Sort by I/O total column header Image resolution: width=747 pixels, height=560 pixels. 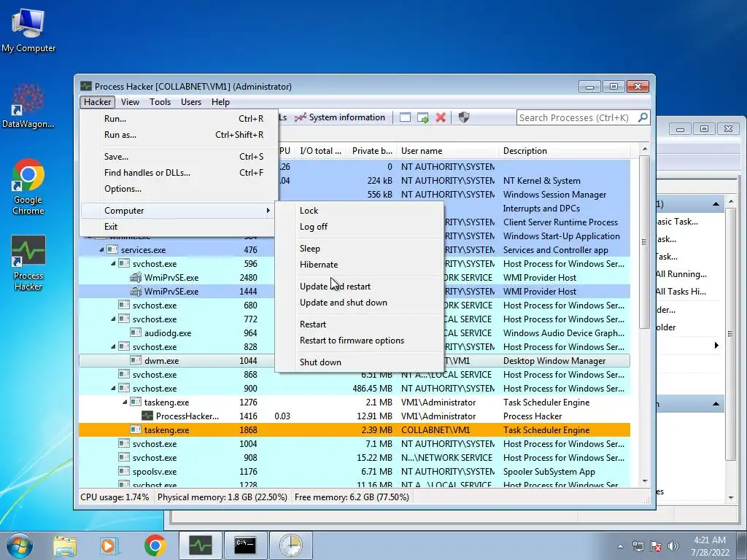click(x=320, y=151)
